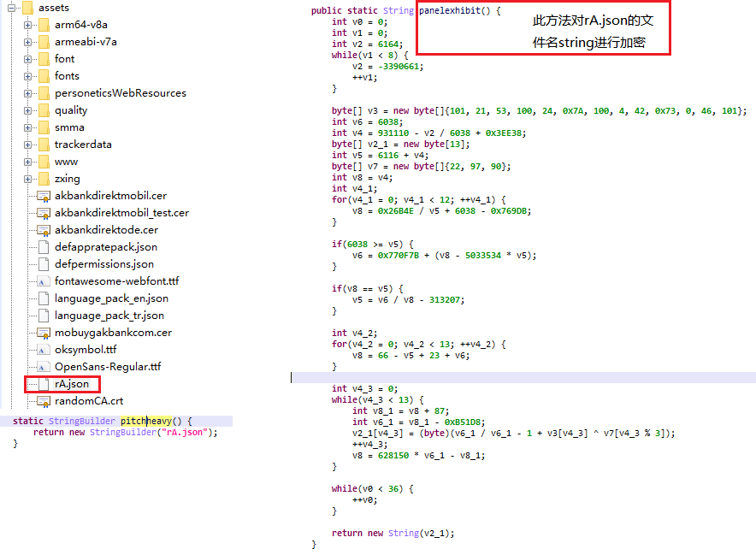Expand the trackerdata folder node
This screenshot has width=756, height=555.
[28, 145]
